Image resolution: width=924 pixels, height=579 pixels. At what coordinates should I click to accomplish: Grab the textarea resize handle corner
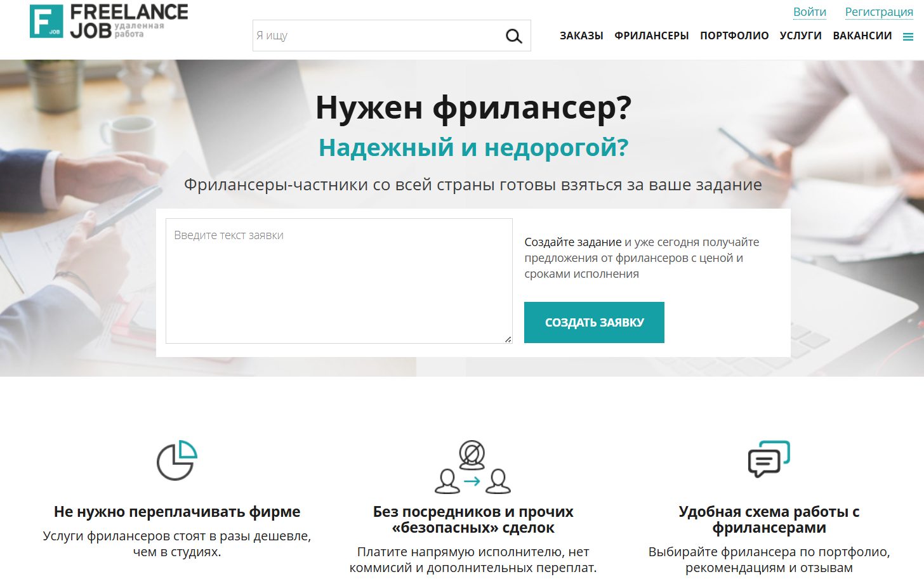point(508,339)
